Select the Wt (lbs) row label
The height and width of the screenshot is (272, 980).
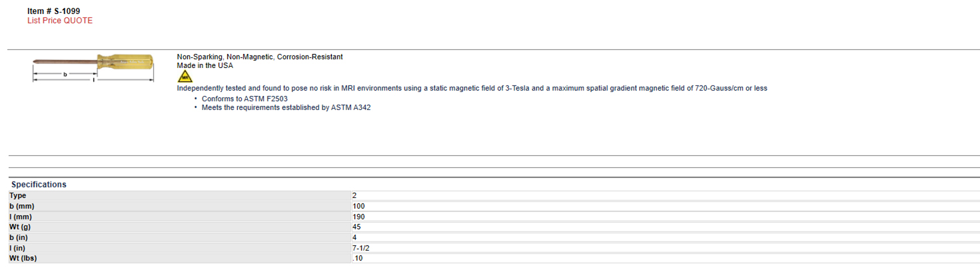point(23,258)
